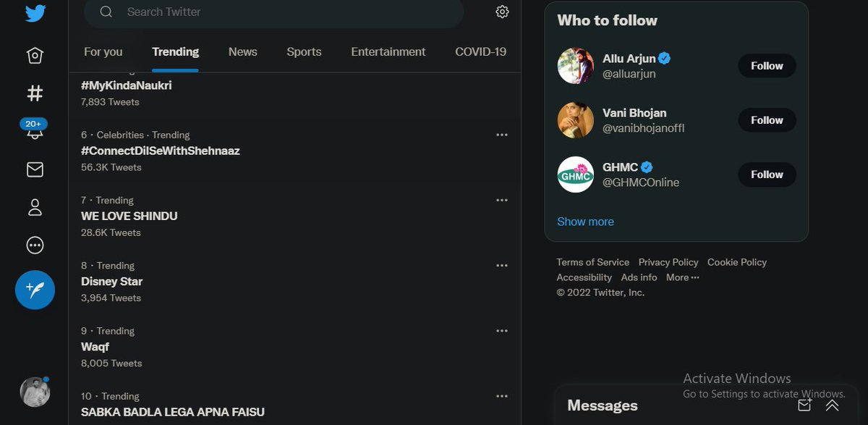The image size is (868, 425).
Task: Click 3,954 Tweets count
Action: pos(111,298)
